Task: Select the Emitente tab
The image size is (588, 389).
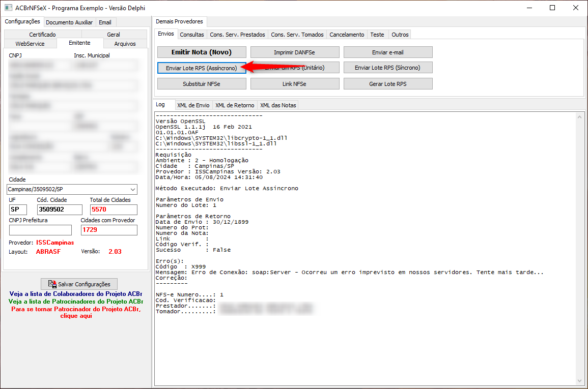Action: [79, 43]
